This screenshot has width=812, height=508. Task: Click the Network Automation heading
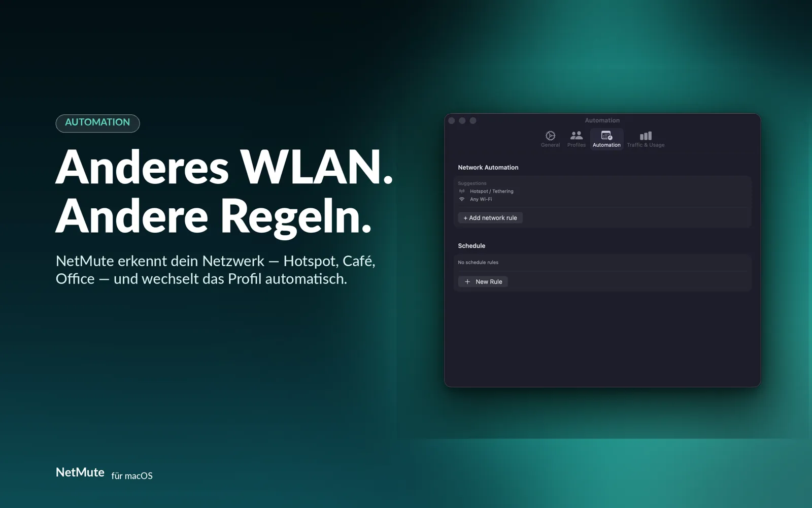pos(488,168)
